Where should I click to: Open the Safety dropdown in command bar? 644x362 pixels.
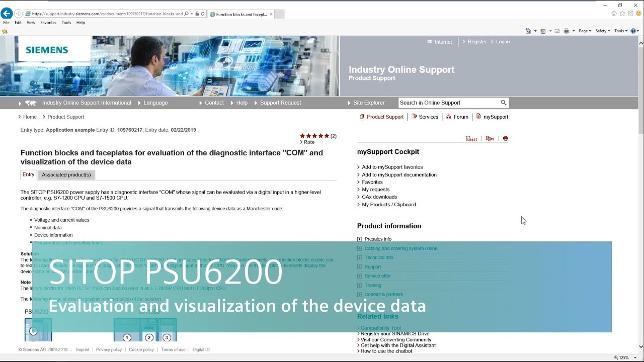click(x=603, y=31)
